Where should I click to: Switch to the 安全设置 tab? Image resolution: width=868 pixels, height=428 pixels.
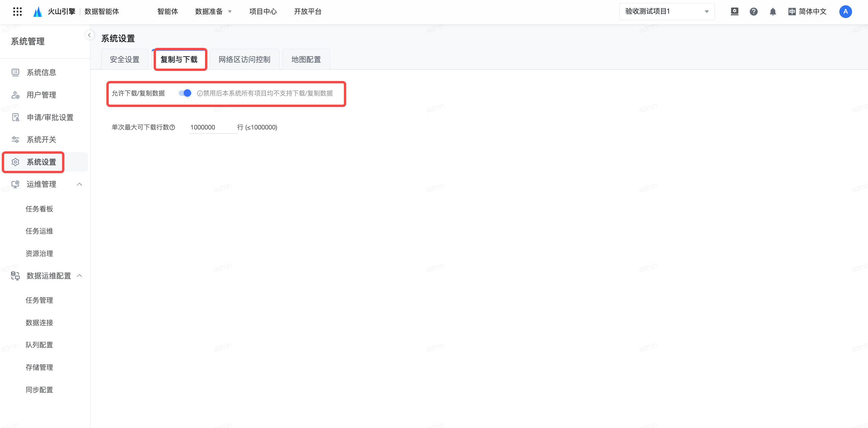(x=124, y=60)
